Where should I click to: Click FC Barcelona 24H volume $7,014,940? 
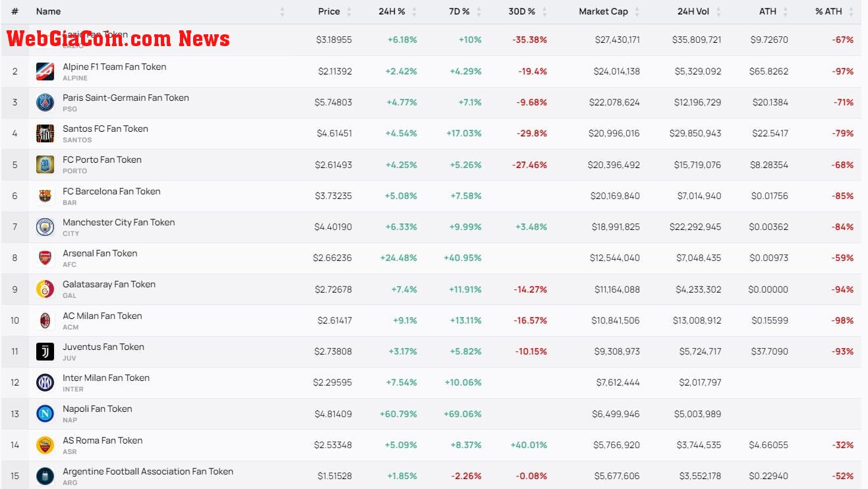[x=699, y=196]
